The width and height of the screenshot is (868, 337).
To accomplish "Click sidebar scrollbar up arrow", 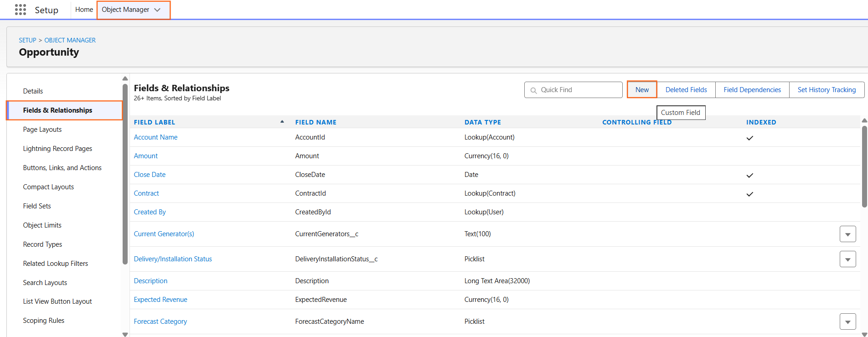I will [x=125, y=78].
